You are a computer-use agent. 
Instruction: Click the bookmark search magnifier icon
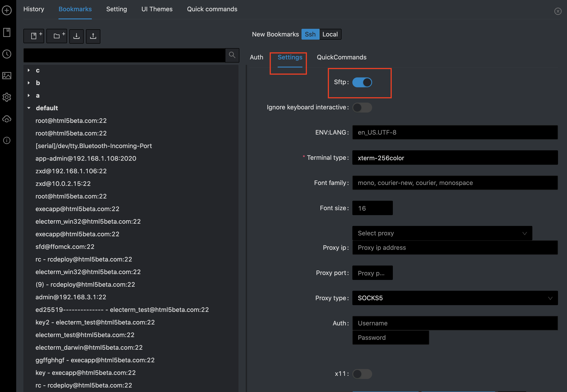(232, 55)
